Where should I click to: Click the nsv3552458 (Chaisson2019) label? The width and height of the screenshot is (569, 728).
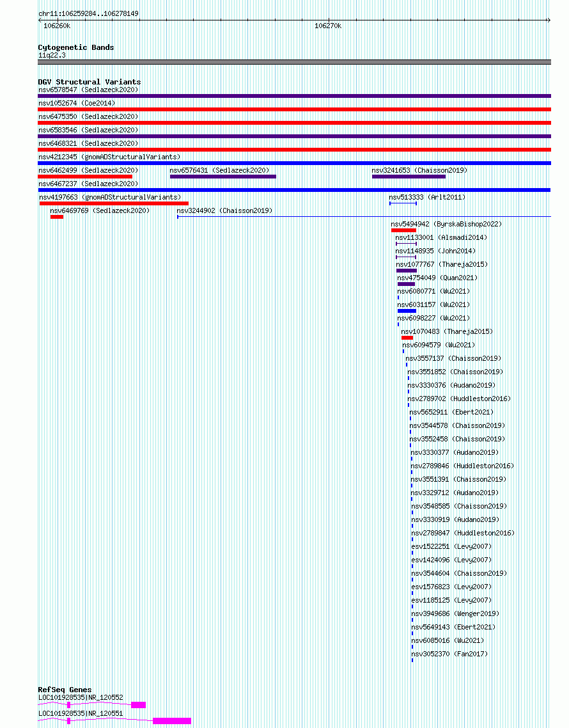tap(457, 439)
